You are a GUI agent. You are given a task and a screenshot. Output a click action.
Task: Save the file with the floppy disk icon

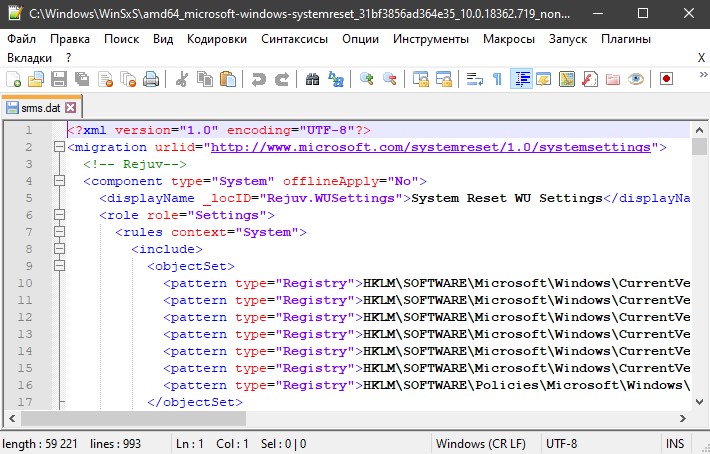[x=59, y=79]
